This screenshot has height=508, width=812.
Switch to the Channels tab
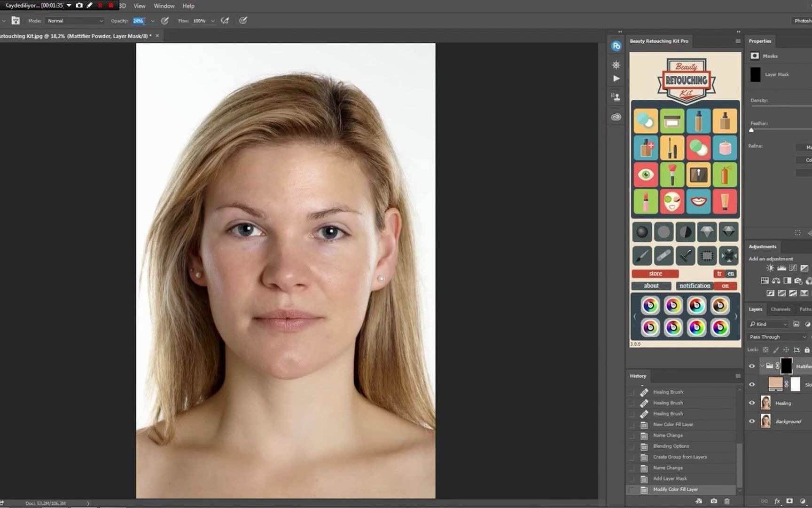(781, 309)
